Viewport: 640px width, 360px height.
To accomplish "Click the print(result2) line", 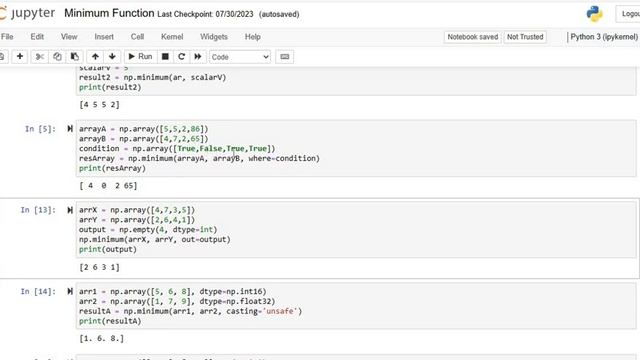I will (x=110, y=87).
